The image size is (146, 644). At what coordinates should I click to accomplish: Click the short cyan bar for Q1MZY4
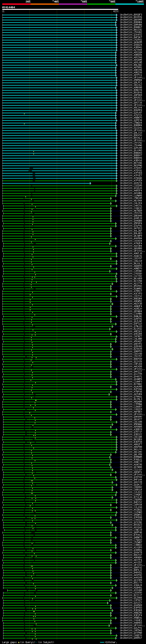(47, 183)
